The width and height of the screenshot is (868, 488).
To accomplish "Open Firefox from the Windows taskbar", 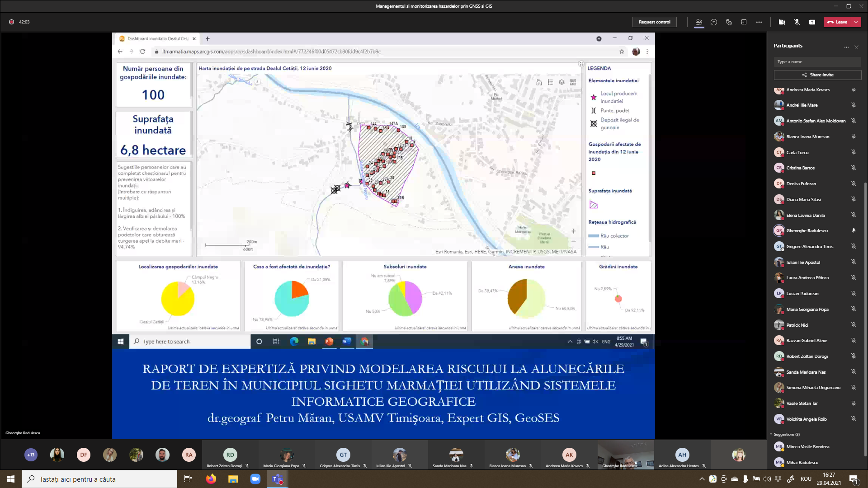I will (x=211, y=479).
